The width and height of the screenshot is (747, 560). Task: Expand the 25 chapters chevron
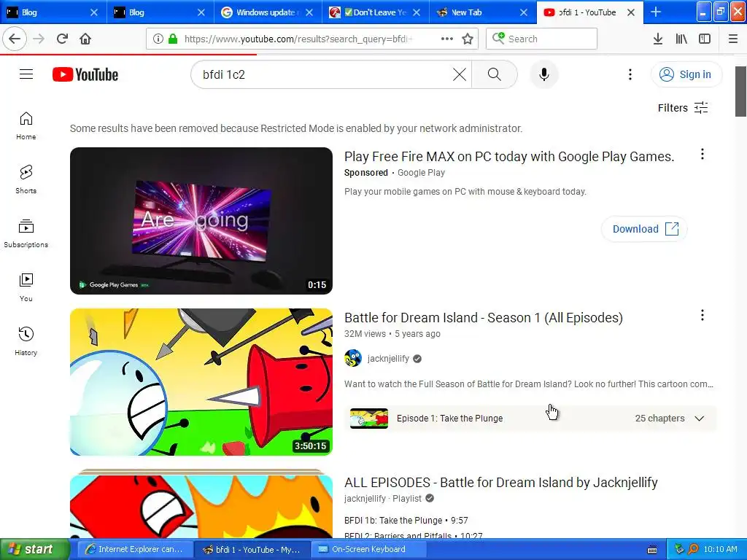tap(700, 418)
